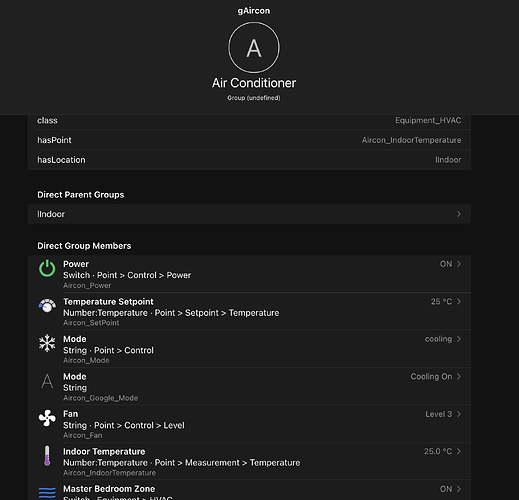
Task: Click the Equipment_HVAC class value
Action: point(428,120)
